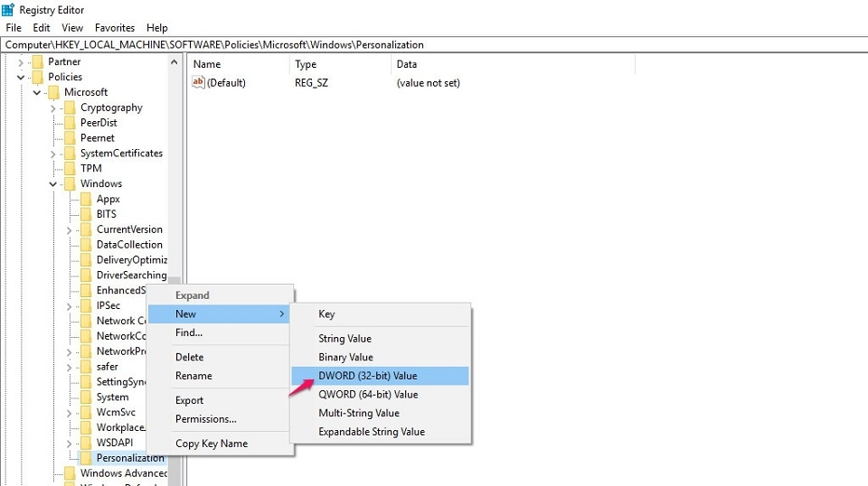Image resolution: width=868 pixels, height=486 pixels.
Task: Select the WcmSvc folder icon
Action: pos(86,413)
